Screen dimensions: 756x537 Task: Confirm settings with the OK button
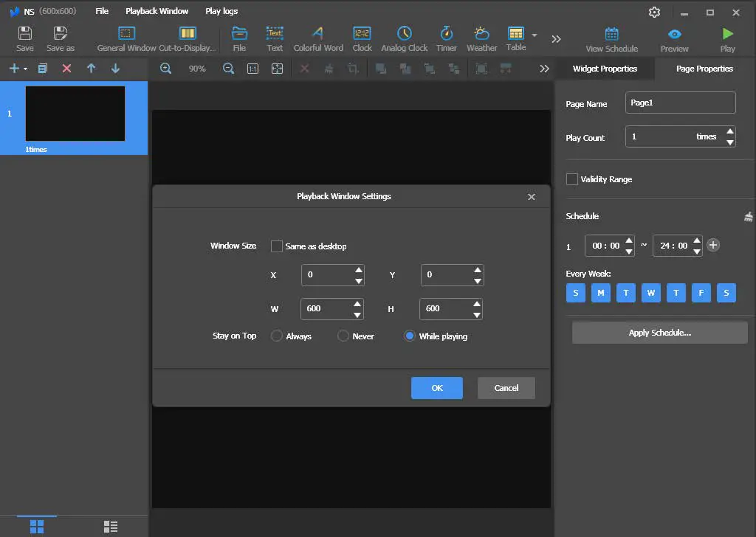coord(436,387)
